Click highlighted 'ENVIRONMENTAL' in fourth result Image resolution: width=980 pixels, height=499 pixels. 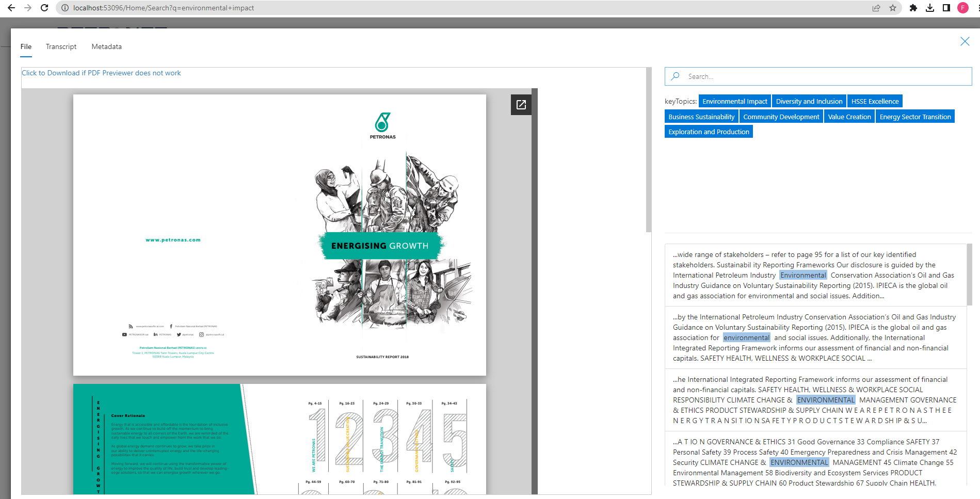click(x=799, y=462)
